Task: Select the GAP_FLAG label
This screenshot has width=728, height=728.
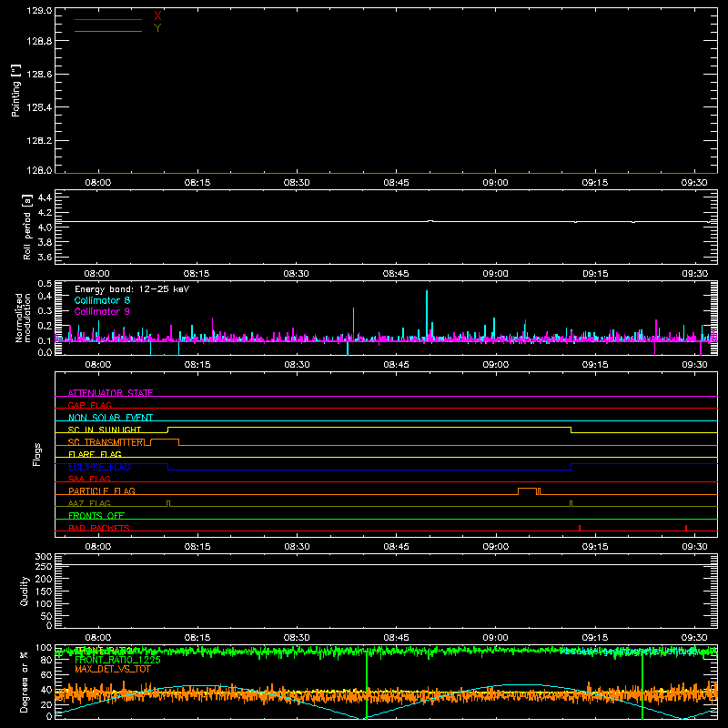Action: pos(89,405)
